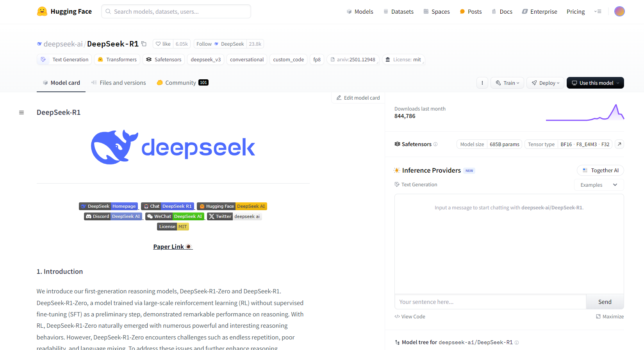The height and width of the screenshot is (350, 644).
Task: Click the model tree info icon
Action: pos(517,343)
